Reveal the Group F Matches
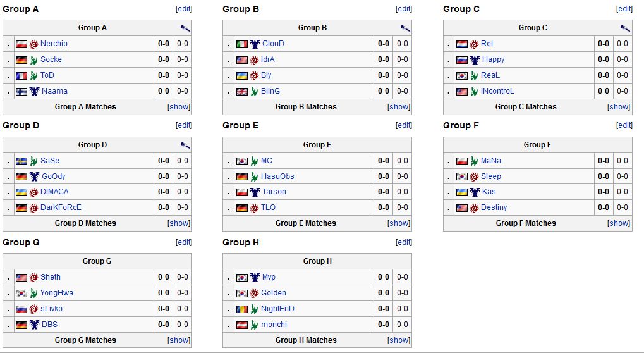The width and height of the screenshot is (644, 353). [x=619, y=223]
